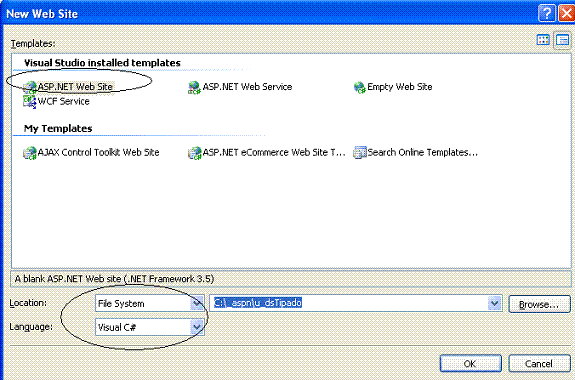Viewport: 575px width, 380px height.
Task: Switch to small icons list view
Action: (x=563, y=40)
